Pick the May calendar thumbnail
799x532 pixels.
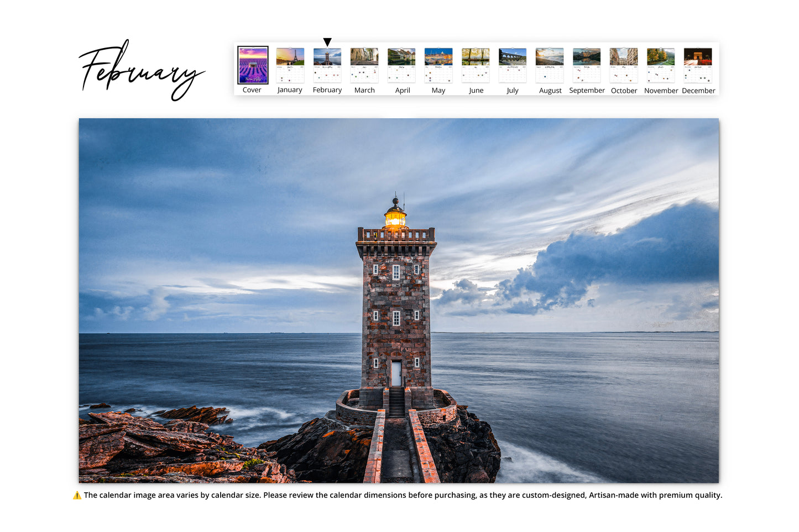tap(438, 65)
